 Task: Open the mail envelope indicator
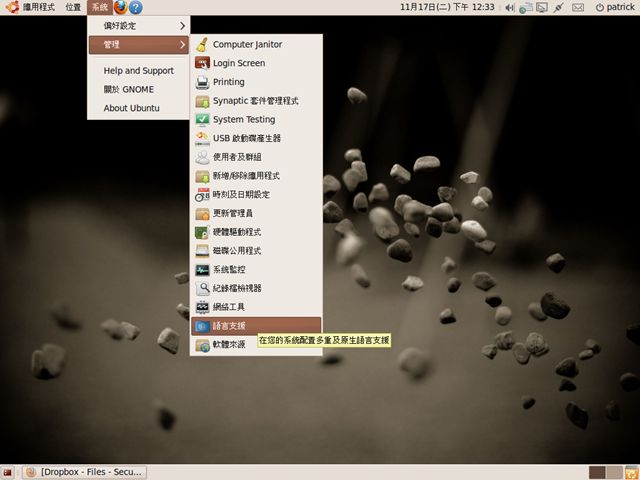[578, 7]
